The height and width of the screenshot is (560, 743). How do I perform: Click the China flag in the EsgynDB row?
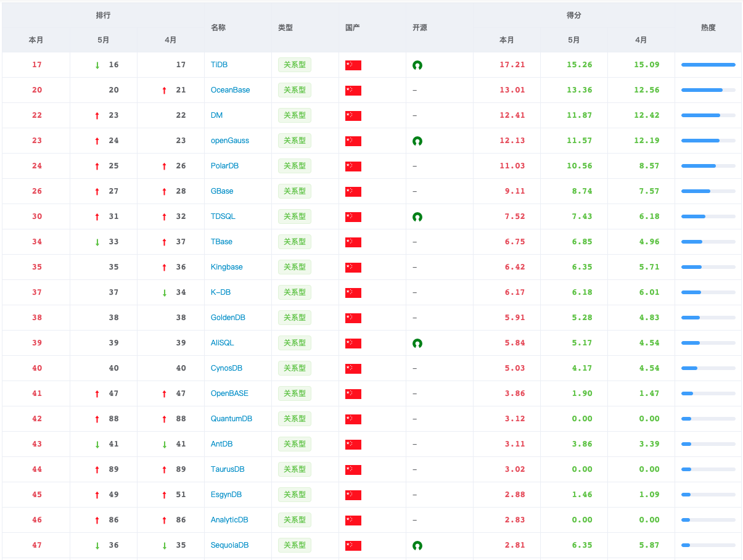pos(353,495)
